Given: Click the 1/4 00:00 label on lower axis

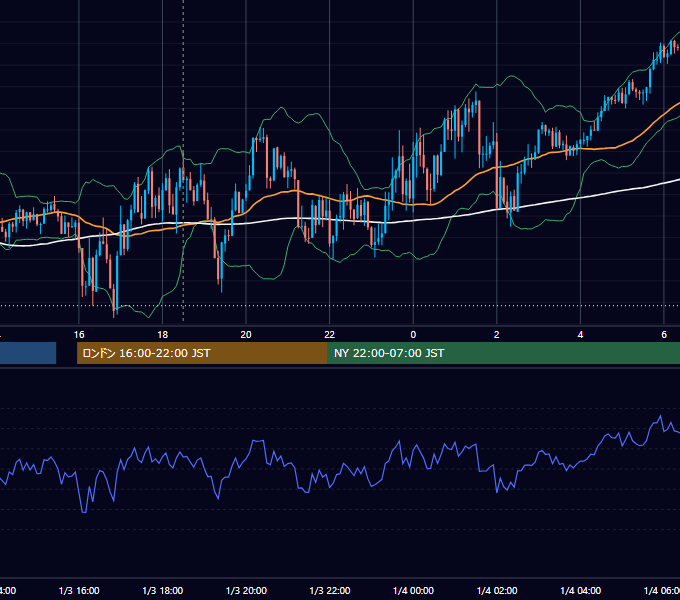Looking at the screenshot, I should point(413,590).
